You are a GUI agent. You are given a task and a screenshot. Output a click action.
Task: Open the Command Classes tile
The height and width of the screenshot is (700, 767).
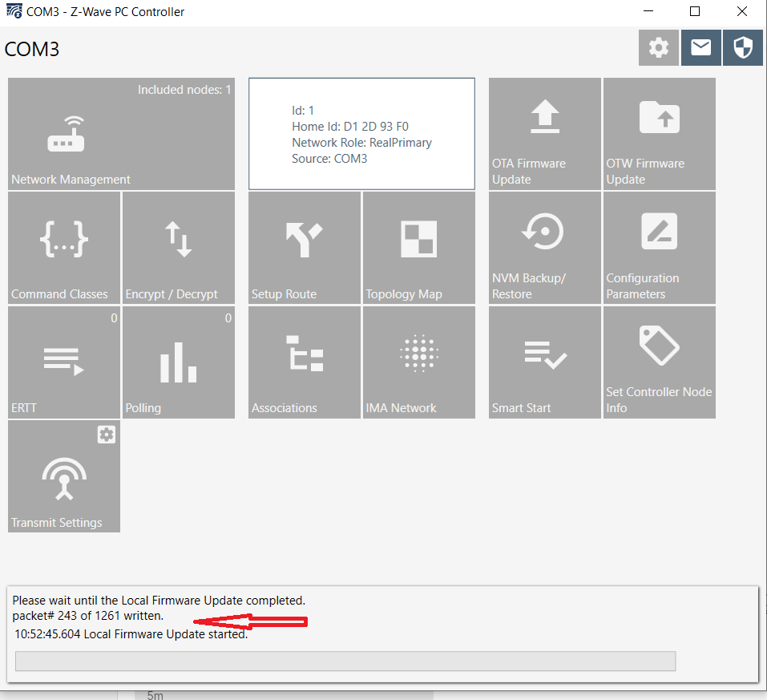pyautogui.click(x=64, y=248)
